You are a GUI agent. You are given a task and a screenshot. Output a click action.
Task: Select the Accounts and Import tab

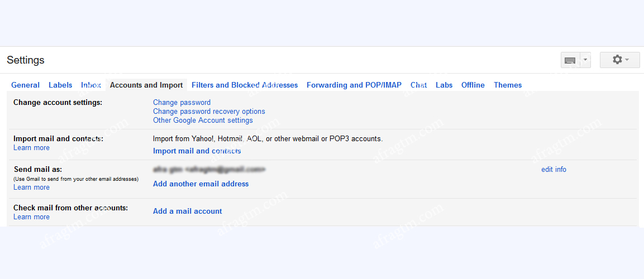(x=146, y=85)
